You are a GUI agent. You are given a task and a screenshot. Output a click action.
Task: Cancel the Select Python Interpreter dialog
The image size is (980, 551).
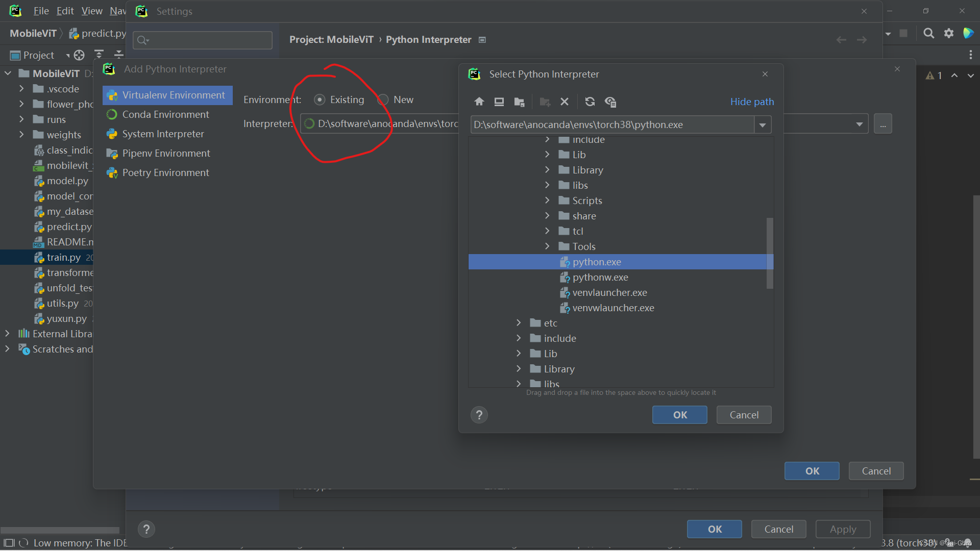tap(744, 415)
